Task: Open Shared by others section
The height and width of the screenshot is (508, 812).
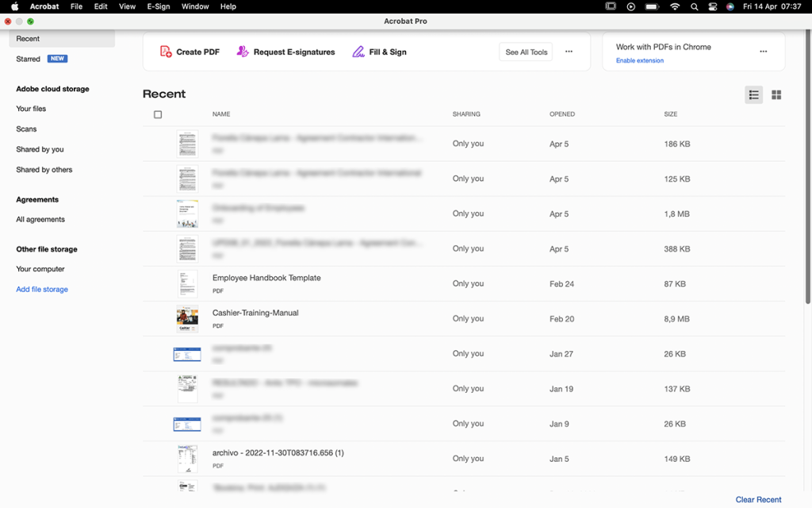Action: point(44,170)
